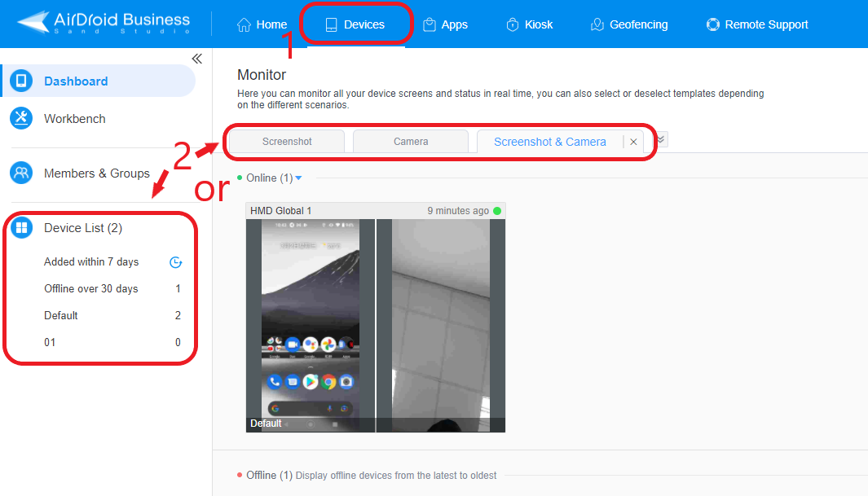Collapse the Online (1) section arrow
Screen dimensions: 868x496
299,178
